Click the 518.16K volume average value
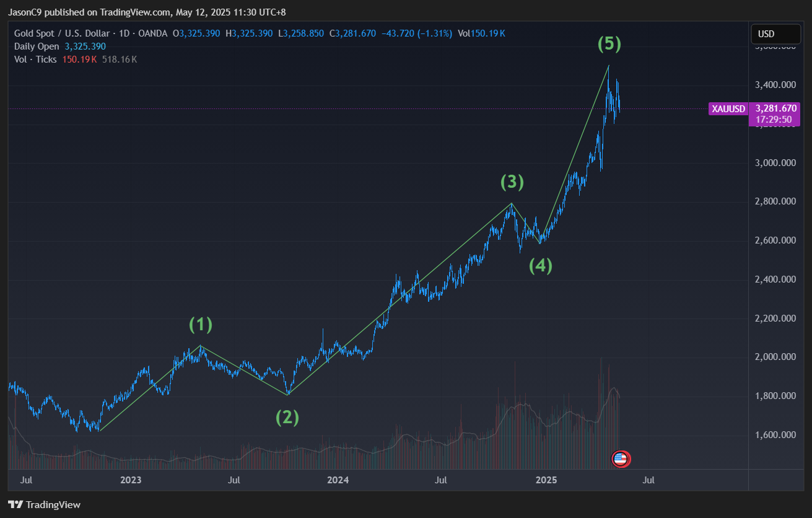Image resolution: width=812 pixels, height=518 pixels. coord(120,59)
